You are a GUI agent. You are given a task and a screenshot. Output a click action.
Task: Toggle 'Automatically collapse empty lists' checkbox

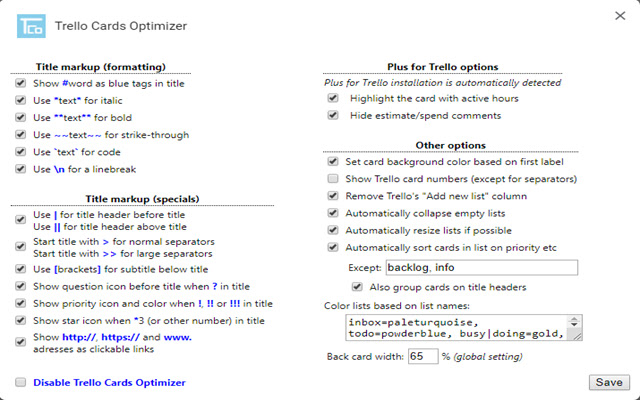[x=333, y=213]
